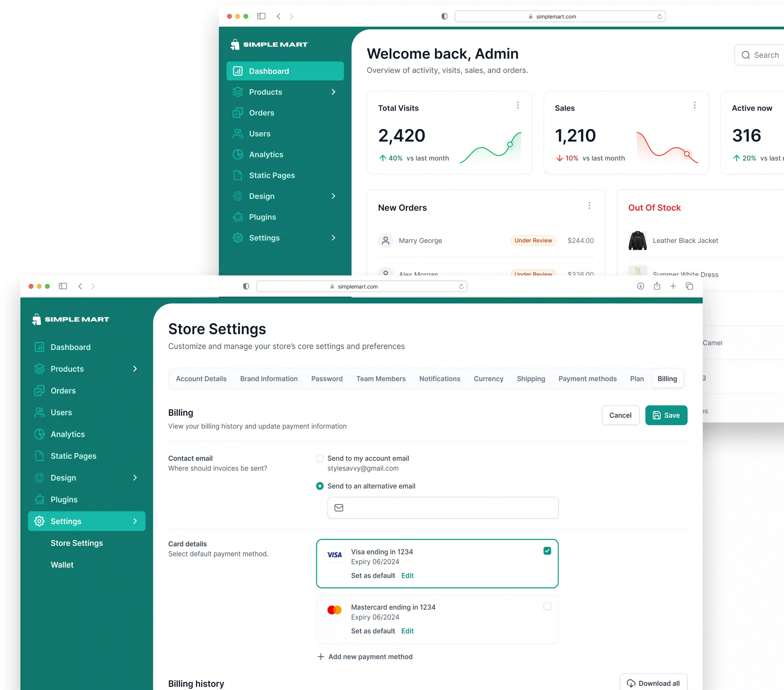
Task: Open New Orders card three-dot menu
Action: [x=589, y=206]
